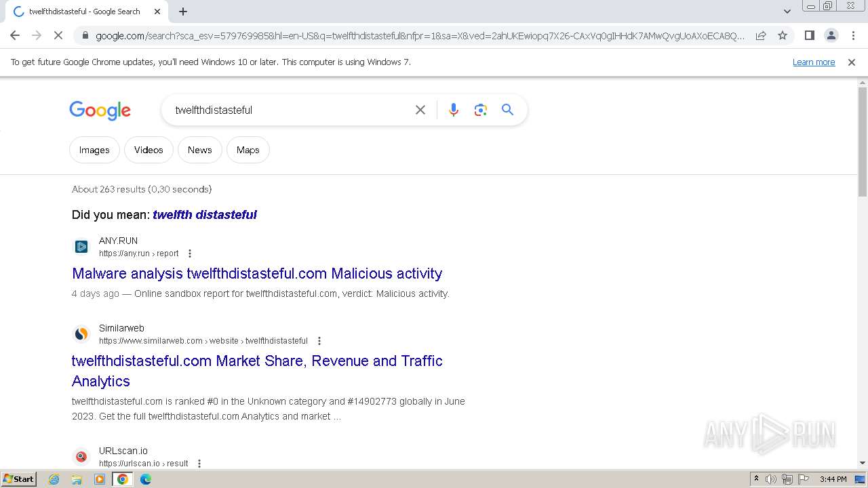
Task: Open the network status tray icon
Action: tap(787, 479)
